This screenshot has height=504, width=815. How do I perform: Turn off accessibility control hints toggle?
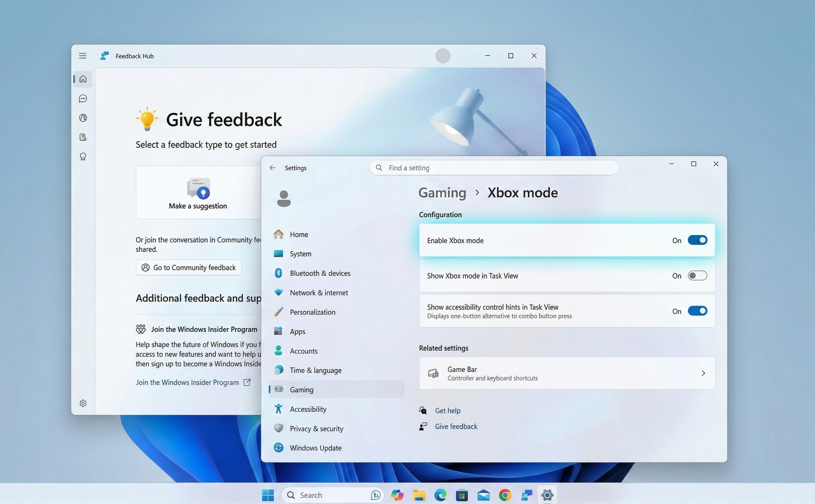698,311
